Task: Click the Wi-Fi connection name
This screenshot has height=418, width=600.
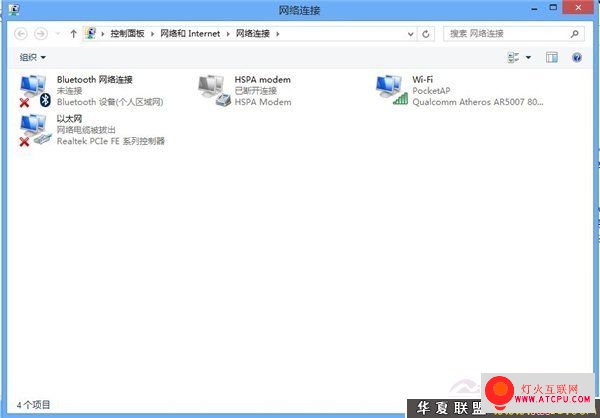Action: (422, 80)
